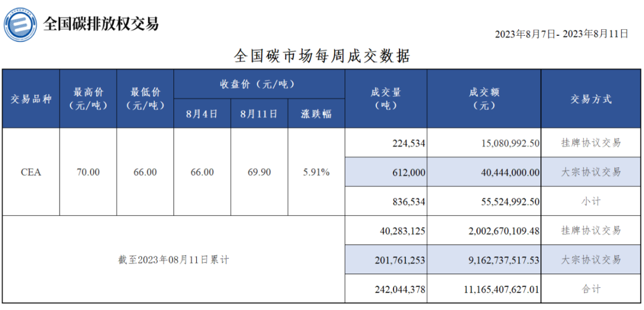Click the 交易方式 column header
The image size is (644, 310).
[x=591, y=99]
